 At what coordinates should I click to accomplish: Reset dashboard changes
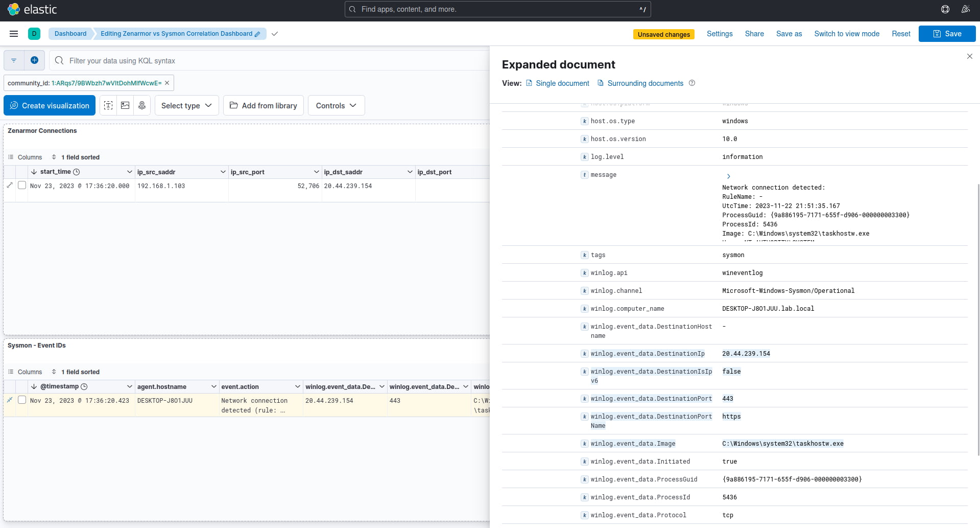click(901, 34)
